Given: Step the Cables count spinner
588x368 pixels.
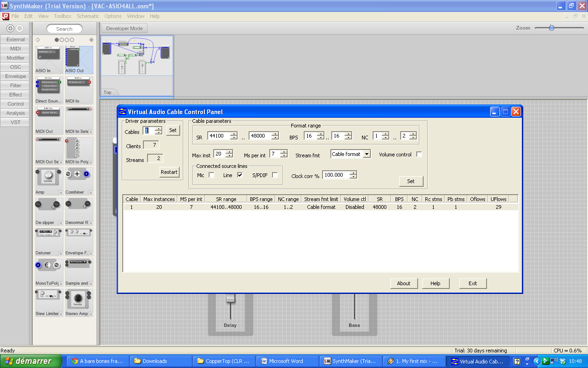Looking at the screenshot, I should click(x=158, y=131).
